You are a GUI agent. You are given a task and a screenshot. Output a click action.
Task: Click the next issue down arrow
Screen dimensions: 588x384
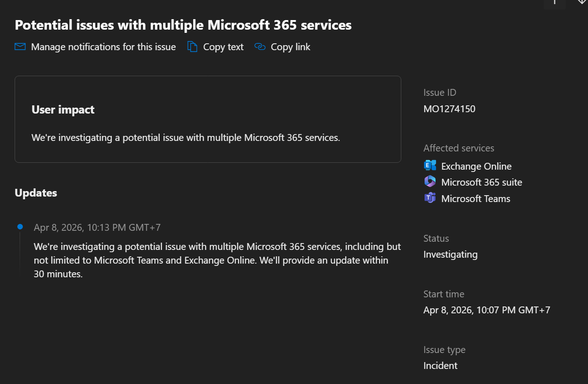pyautogui.click(x=581, y=3)
